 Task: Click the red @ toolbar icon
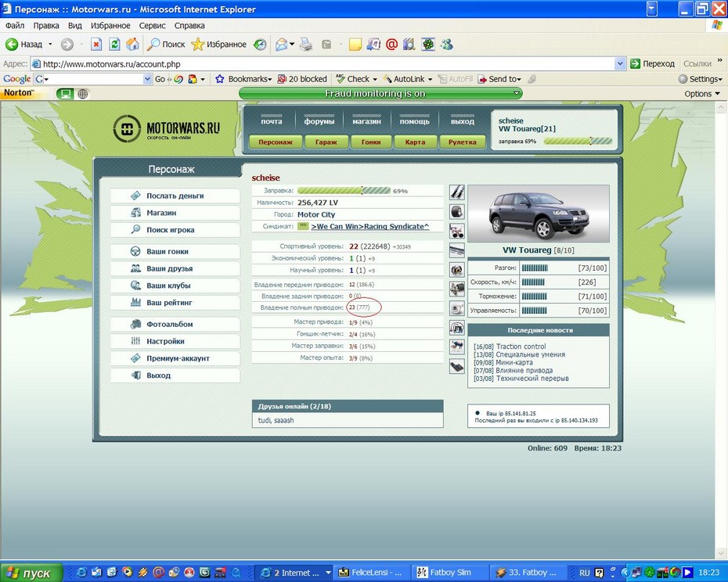391,45
